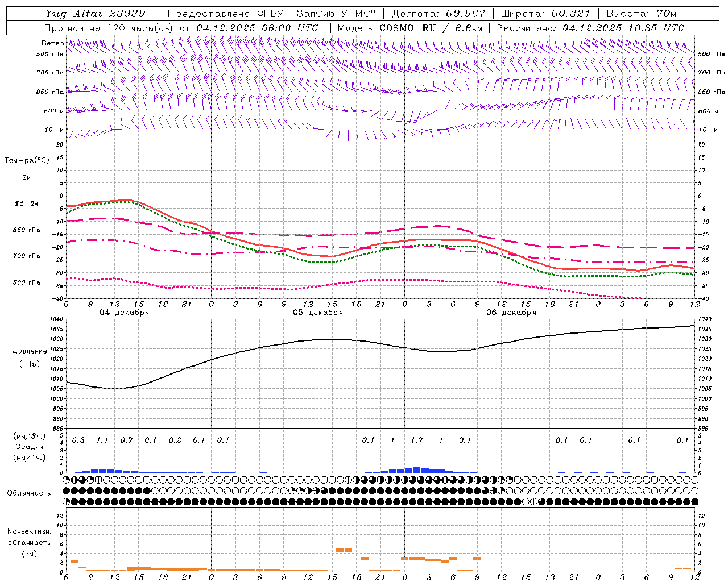
Task: Click the 'Тем-ра(°C)' axis label
Action: [27, 161]
